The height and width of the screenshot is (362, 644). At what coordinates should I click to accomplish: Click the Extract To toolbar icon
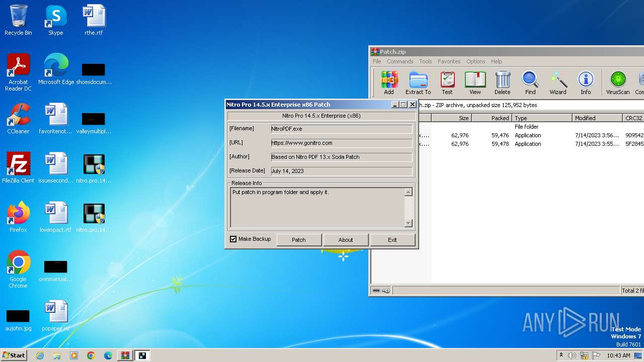coord(418,83)
